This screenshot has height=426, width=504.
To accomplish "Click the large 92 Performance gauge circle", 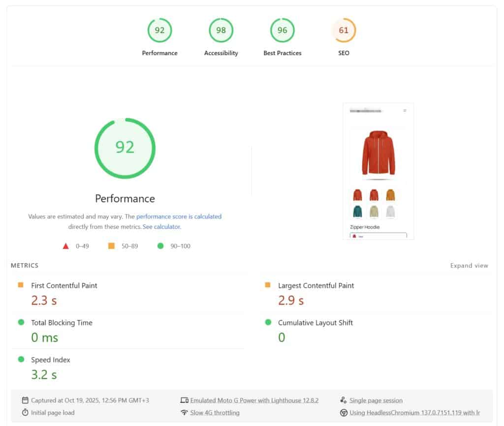I will [x=125, y=148].
